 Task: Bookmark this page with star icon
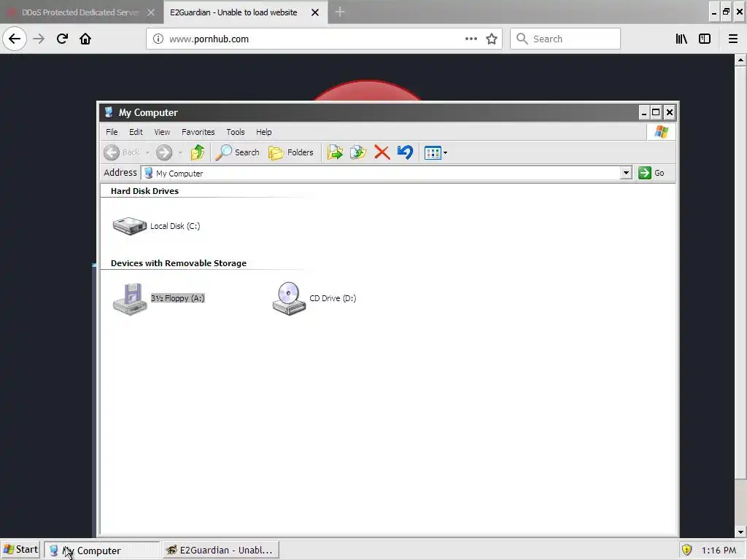tap(492, 39)
